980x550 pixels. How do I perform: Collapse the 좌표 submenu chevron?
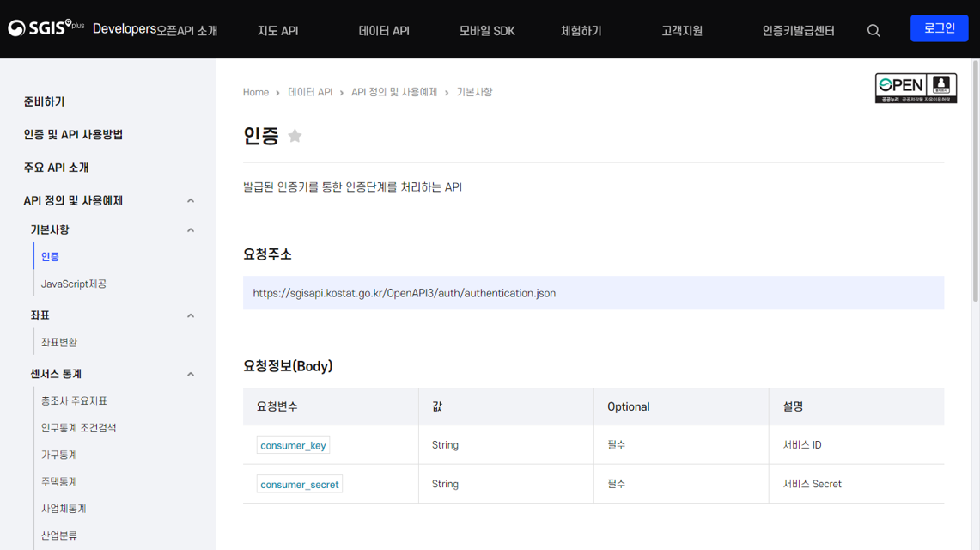coord(191,316)
